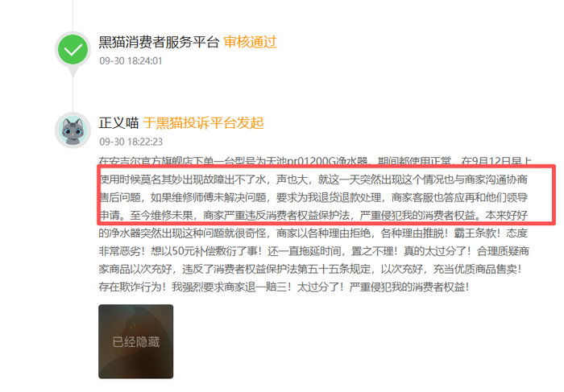
Task: Click the pointer tip below the green checkmark
Action: click(73, 73)
